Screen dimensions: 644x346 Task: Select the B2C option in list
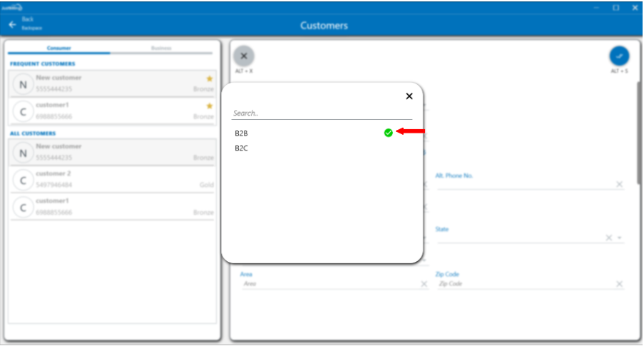241,148
